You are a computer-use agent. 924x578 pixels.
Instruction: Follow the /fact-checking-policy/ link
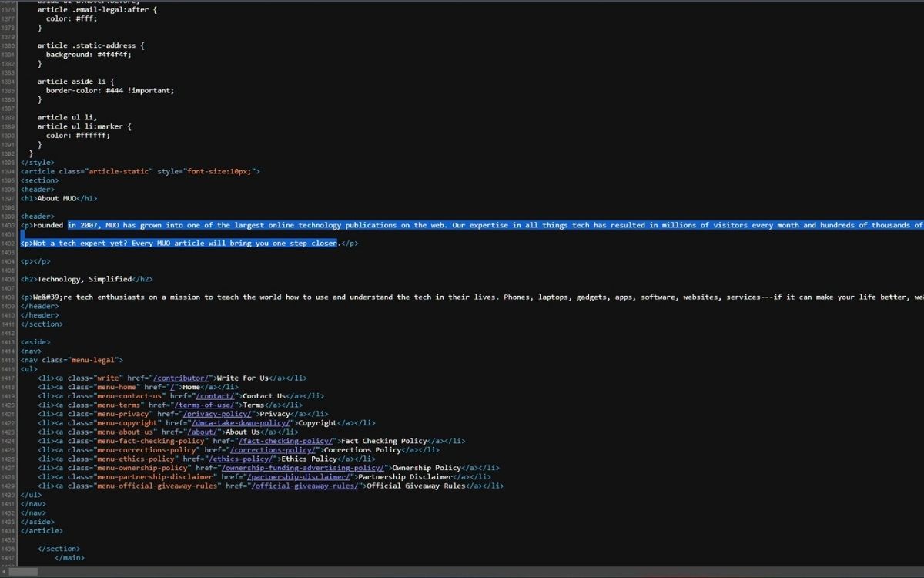[285, 441]
